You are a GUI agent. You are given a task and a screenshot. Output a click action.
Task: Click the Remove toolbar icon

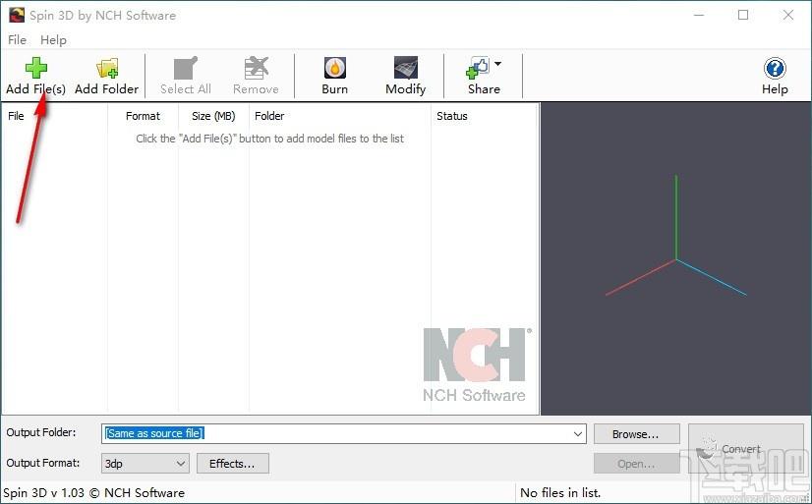(x=256, y=68)
